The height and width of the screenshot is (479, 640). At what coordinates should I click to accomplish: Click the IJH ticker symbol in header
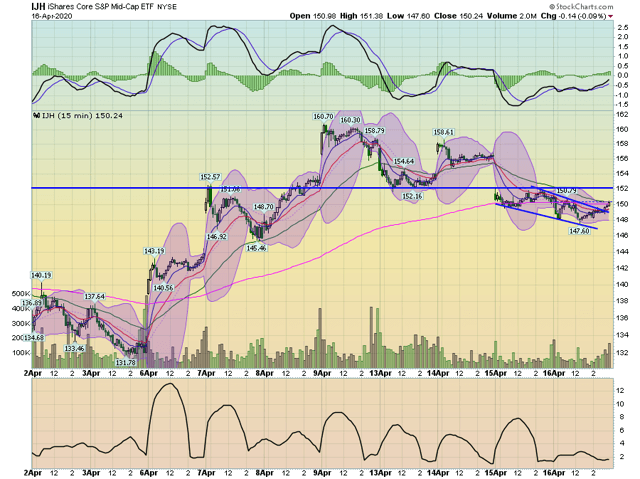(x=38, y=7)
